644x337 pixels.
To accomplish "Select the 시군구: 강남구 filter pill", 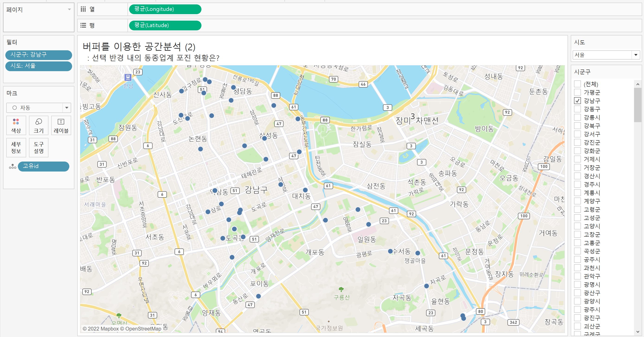I will pos(38,55).
